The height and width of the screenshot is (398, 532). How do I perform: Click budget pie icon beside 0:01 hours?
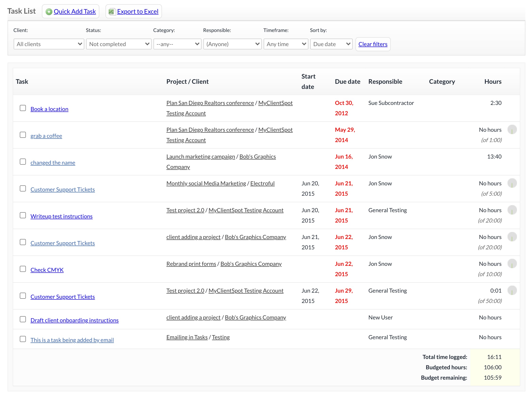(512, 291)
